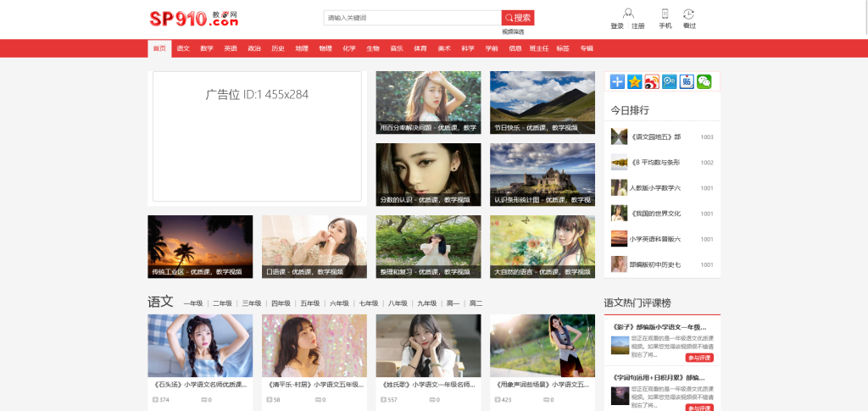Screen dimensions: 868x411
Task: Click the blue plus share icon
Action: tap(618, 81)
